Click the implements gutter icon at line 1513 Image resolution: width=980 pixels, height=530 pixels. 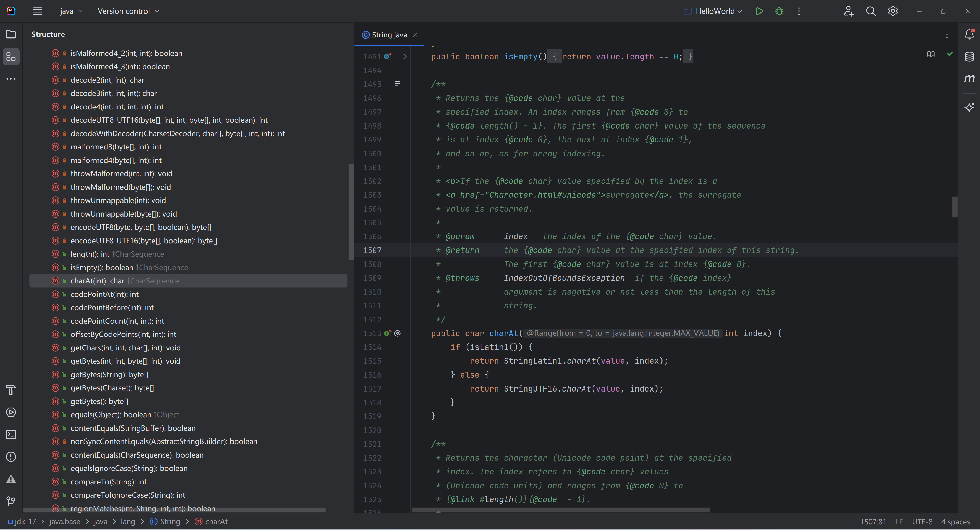pos(388,333)
